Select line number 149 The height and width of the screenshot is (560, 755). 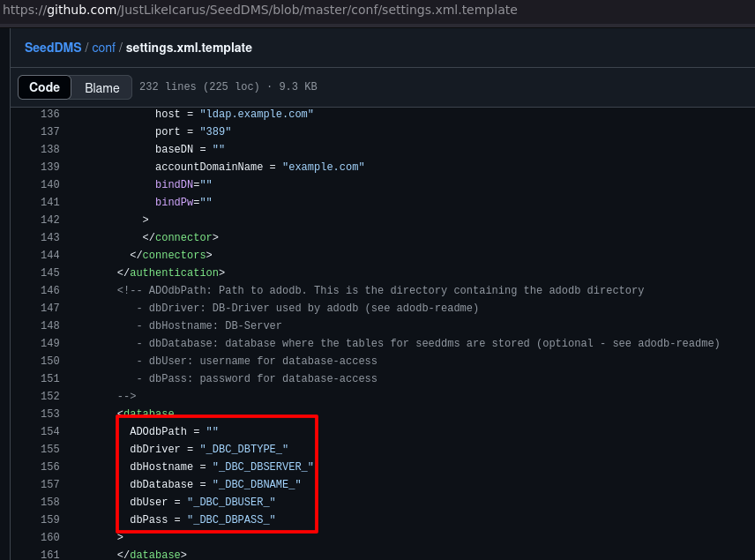pos(50,343)
